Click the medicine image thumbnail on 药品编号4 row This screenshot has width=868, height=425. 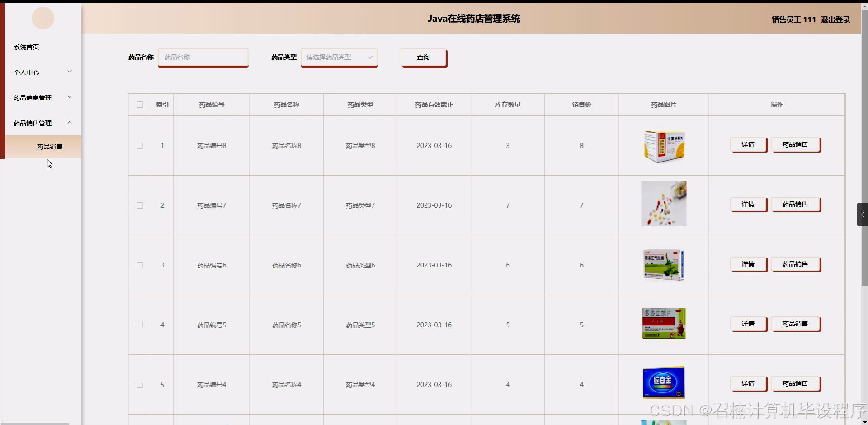click(x=663, y=382)
